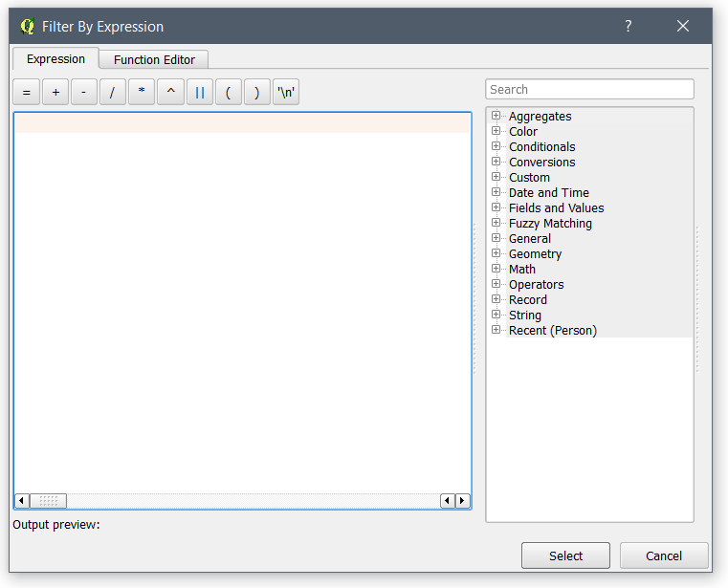Insert an opening parenthesis

228,93
